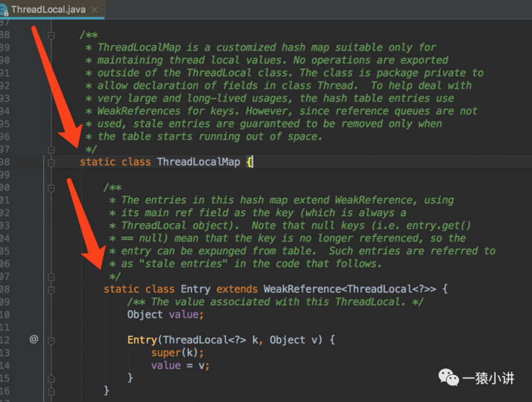Place cursor on 'Entry' class name declaration

195,289
